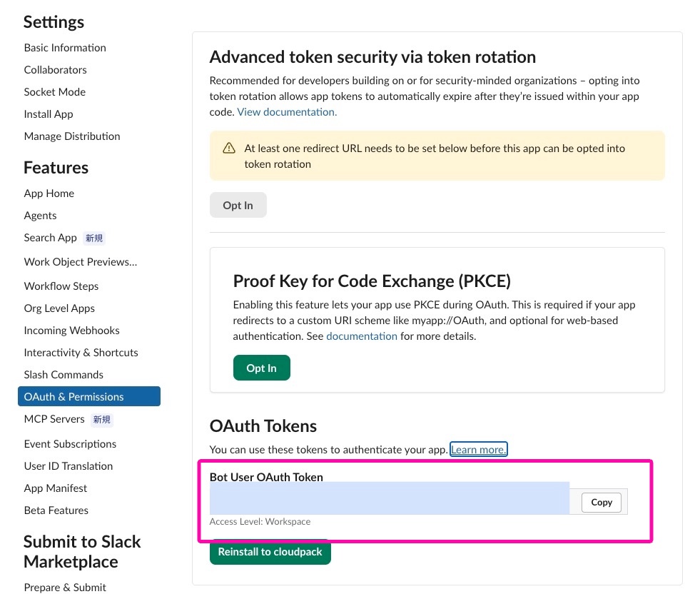Open Manage Distribution page
This screenshot has width=700, height=604.
click(x=72, y=136)
